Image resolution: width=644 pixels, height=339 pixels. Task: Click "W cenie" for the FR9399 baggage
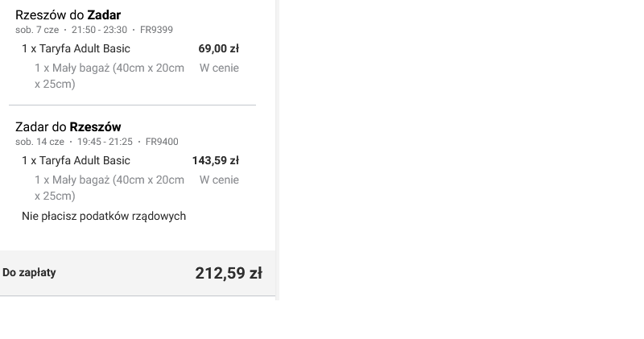point(219,68)
